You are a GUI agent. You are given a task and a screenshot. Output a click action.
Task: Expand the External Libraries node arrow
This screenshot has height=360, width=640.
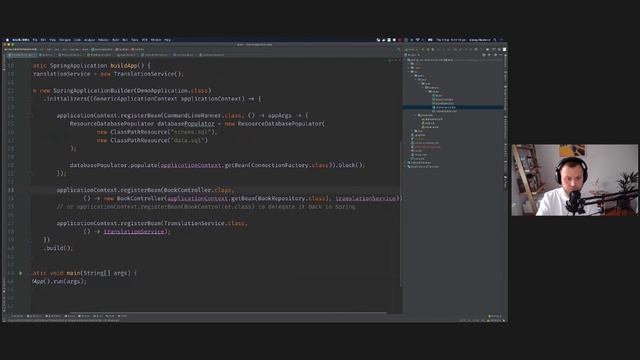tap(405, 162)
